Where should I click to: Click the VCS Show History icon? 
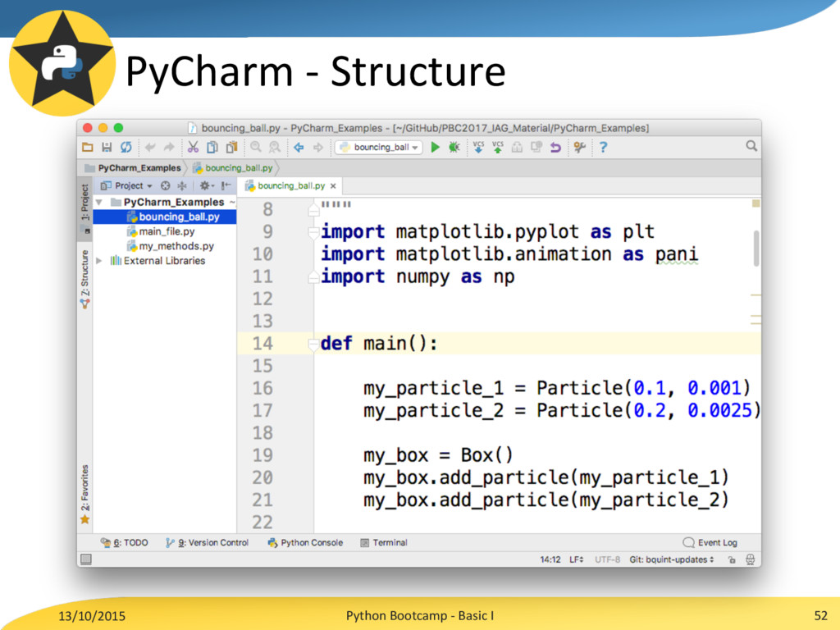[x=517, y=147]
